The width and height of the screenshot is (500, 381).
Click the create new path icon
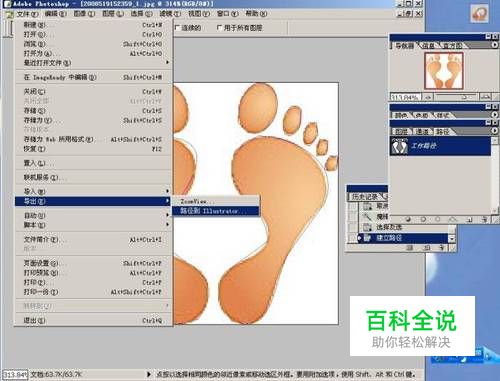pos(469,219)
